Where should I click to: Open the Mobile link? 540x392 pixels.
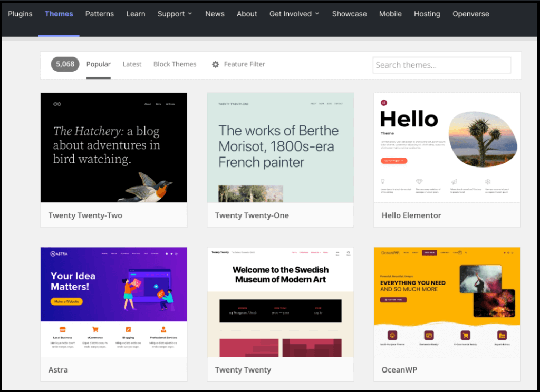pyautogui.click(x=390, y=14)
